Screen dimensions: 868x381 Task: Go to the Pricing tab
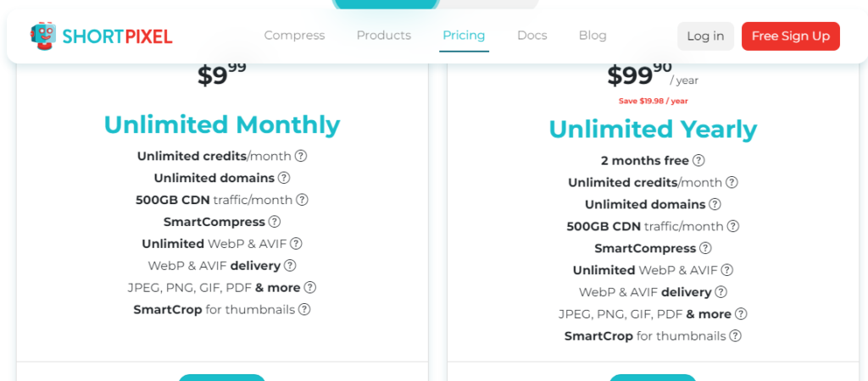point(464,36)
